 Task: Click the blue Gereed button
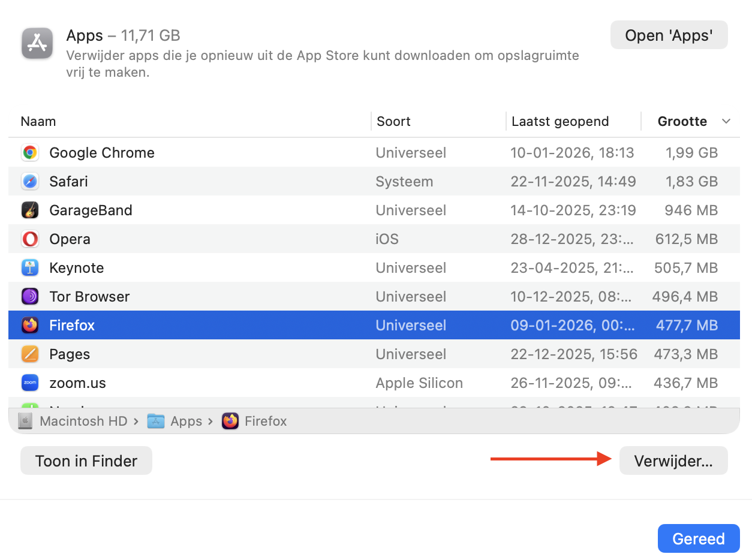(698, 538)
